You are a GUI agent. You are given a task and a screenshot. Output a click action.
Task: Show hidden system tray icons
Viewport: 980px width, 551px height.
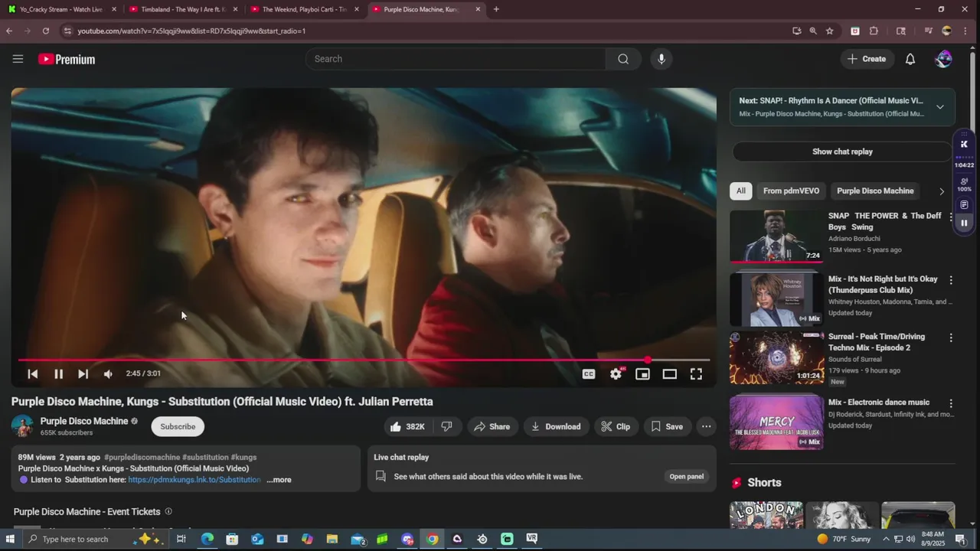tap(886, 539)
